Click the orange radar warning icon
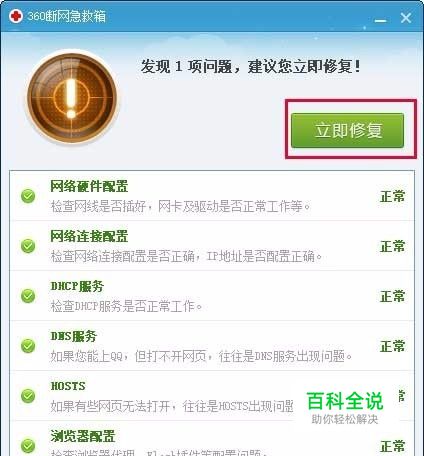 (72, 98)
